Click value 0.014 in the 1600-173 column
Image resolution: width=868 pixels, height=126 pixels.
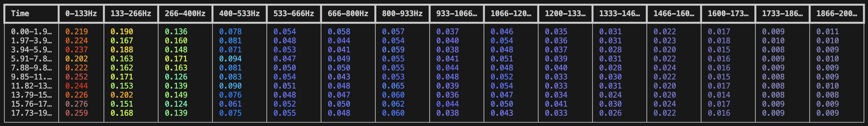coord(719,95)
